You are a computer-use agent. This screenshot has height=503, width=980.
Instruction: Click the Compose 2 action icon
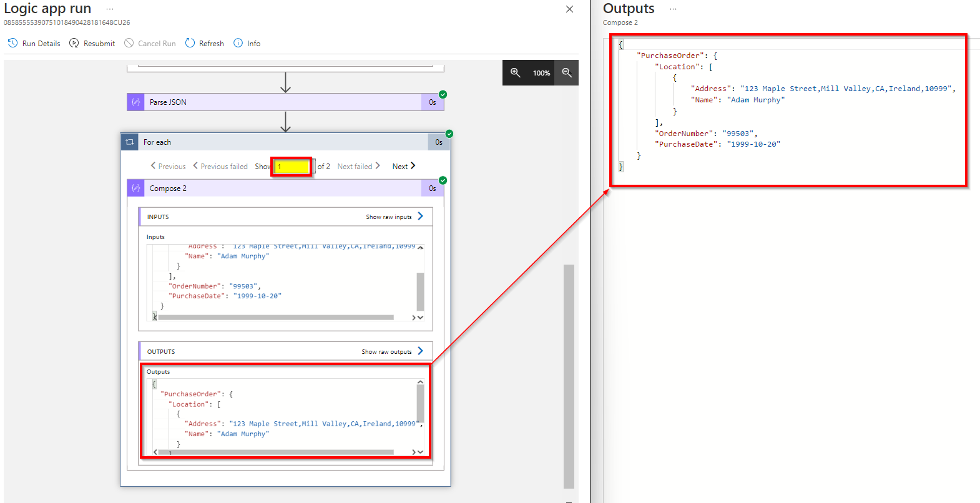(x=136, y=188)
